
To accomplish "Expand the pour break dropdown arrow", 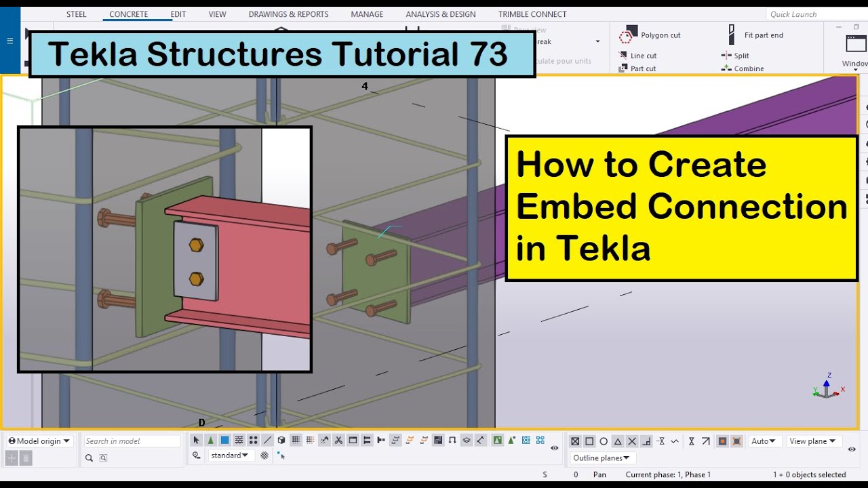I will coord(597,42).
